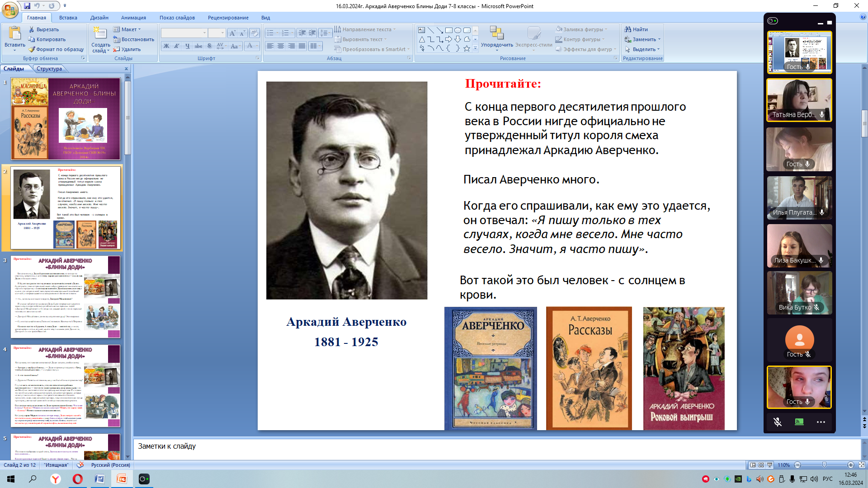Fit slide to current window

(862, 465)
